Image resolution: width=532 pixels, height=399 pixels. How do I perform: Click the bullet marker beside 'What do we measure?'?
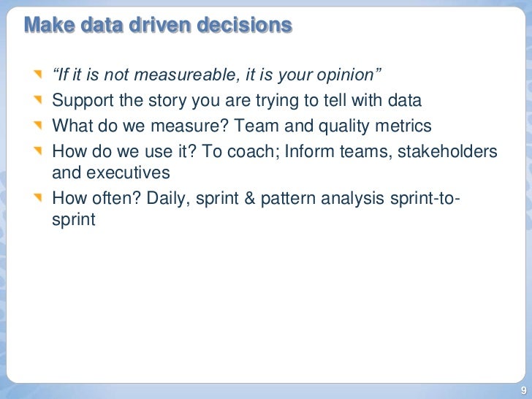click(x=38, y=125)
